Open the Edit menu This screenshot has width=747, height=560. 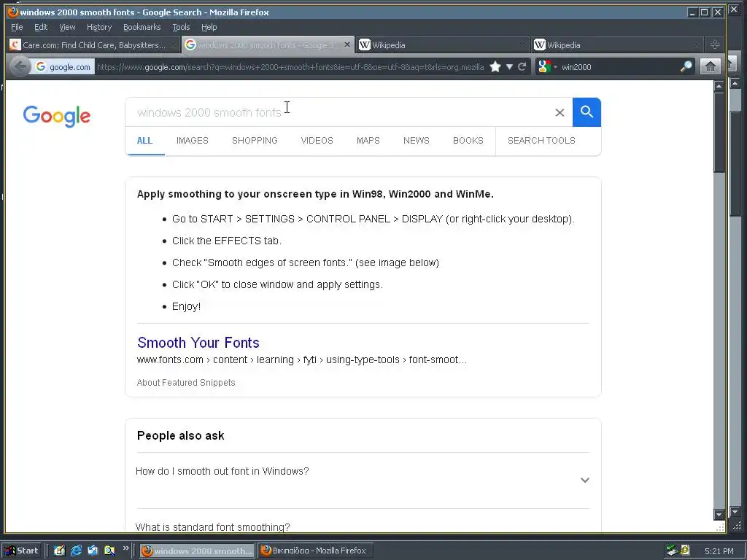[x=41, y=27]
